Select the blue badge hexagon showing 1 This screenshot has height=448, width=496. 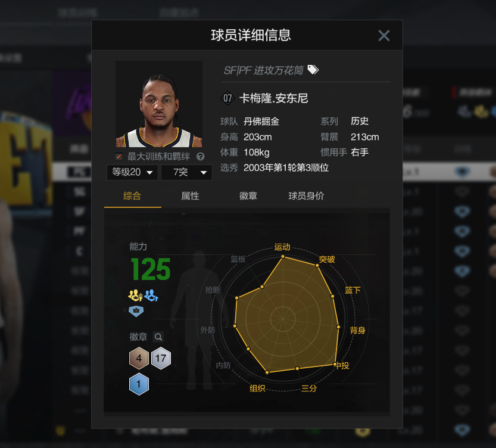pyautogui.click(x=139, y=384)
